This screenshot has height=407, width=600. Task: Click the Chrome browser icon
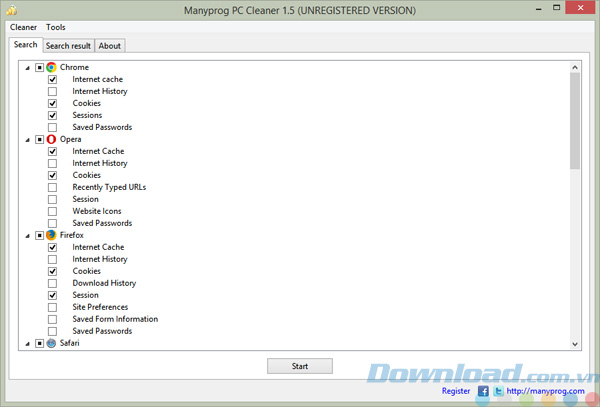pyautogui.click(x=51, y=67)
